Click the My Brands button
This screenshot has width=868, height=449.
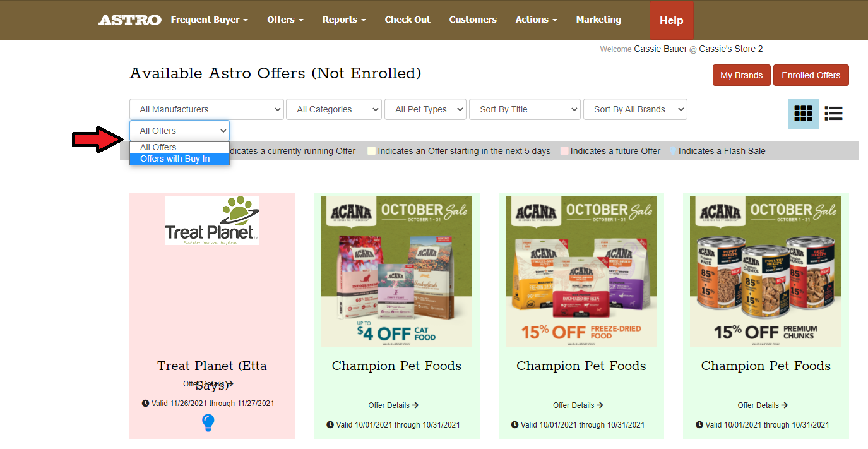742,75
